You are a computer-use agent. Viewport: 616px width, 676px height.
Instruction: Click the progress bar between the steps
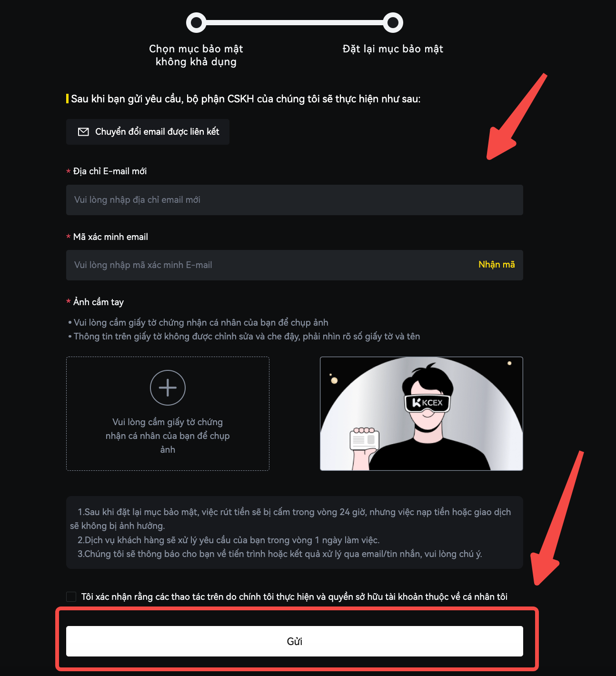pos(295,22)
